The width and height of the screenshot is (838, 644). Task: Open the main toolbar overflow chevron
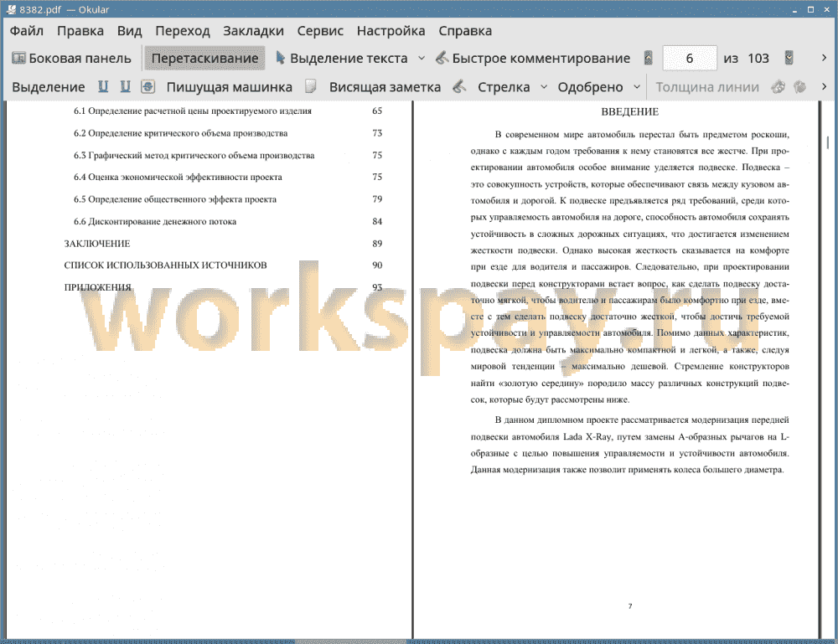(x=824, y=58)
